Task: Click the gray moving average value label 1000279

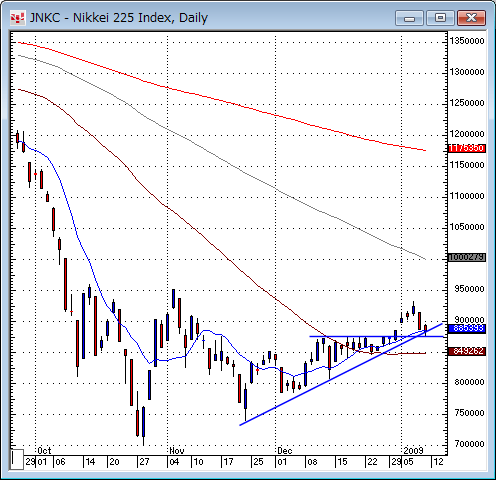Action: coord(467,257)
